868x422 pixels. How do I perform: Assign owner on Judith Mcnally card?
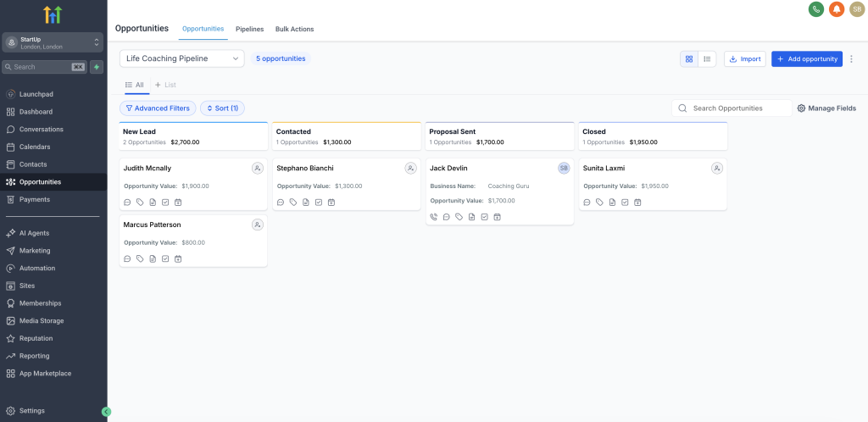pyautogui.click(x=258, y=168)
